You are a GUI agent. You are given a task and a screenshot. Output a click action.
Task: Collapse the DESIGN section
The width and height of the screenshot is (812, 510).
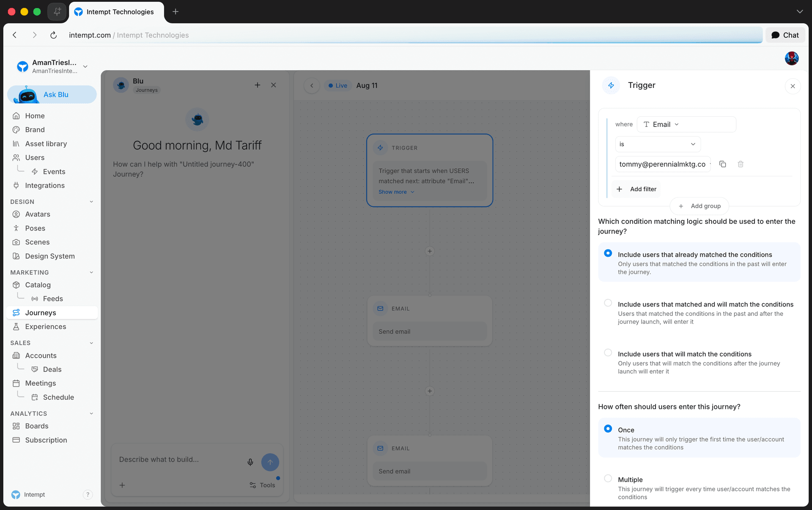point(91,202)
